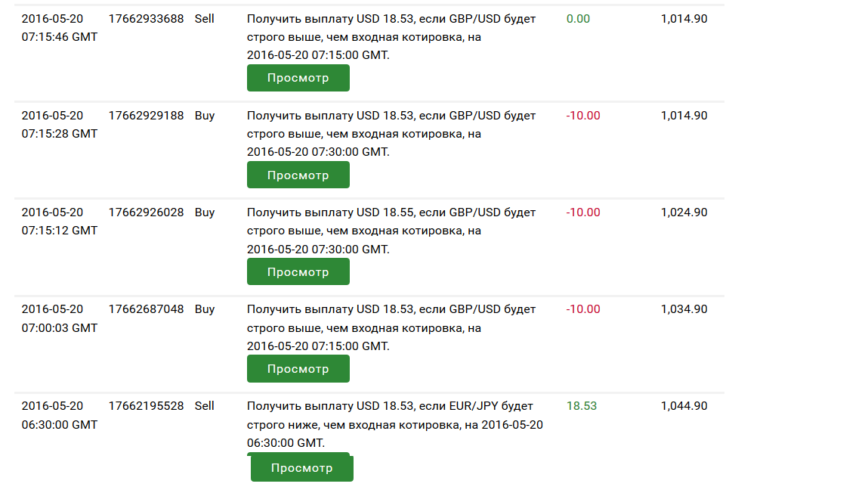Click Просмотр for the EUR/JPY contract

click(x=301, y=468)
